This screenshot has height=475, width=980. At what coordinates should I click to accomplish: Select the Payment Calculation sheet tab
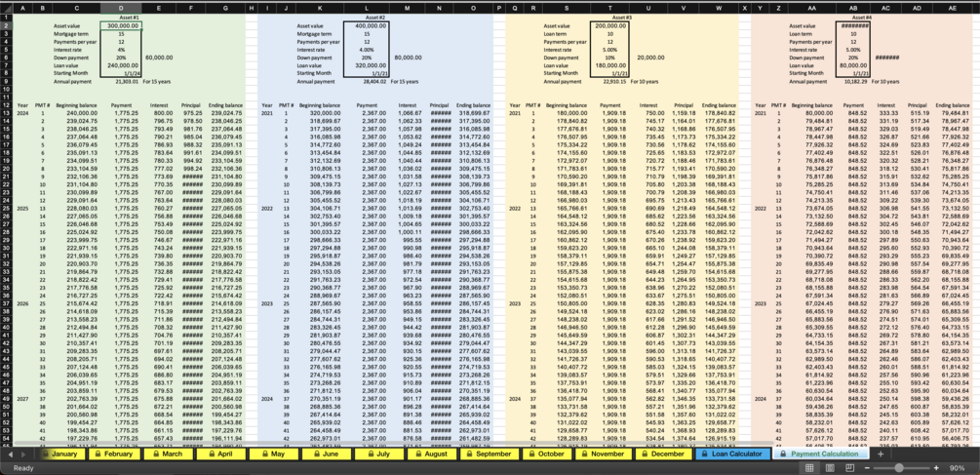(x=821, y=455)
